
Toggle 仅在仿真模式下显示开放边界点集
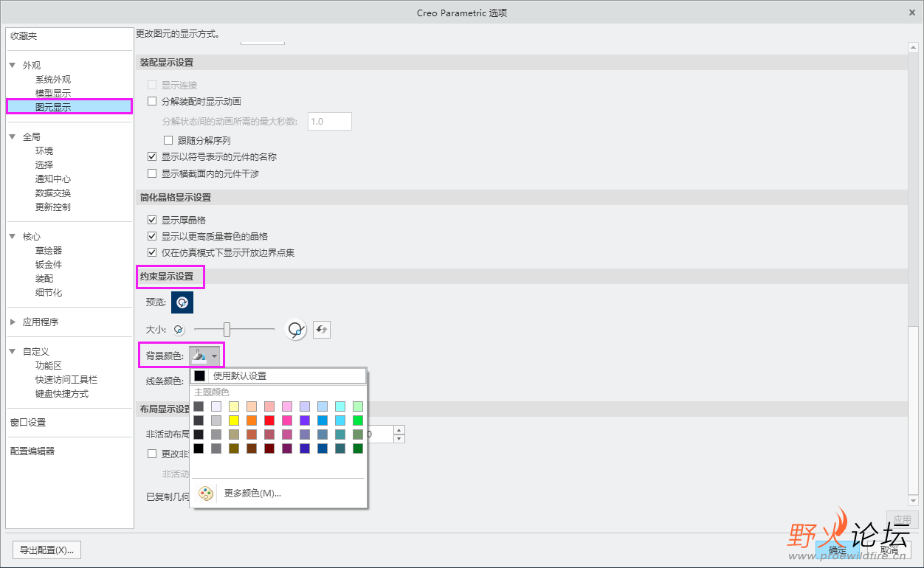pos(152,252)
